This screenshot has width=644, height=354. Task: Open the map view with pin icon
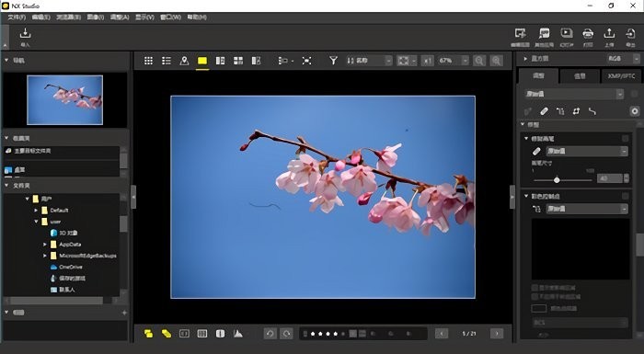click(184, 61)
